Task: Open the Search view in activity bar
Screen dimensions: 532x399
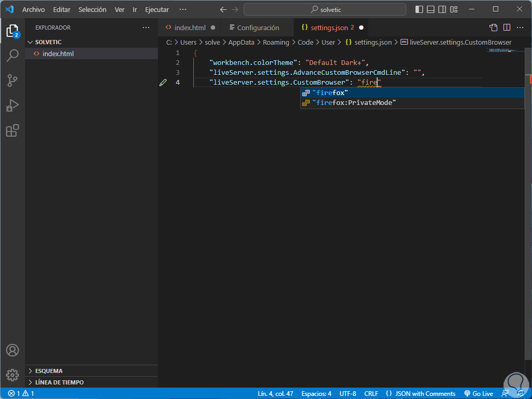Action: [x=12, y=55]
